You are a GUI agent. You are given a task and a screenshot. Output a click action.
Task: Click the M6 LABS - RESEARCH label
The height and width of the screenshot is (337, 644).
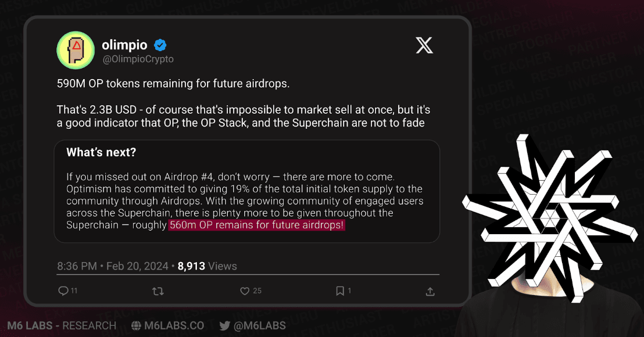click(62, 326)
